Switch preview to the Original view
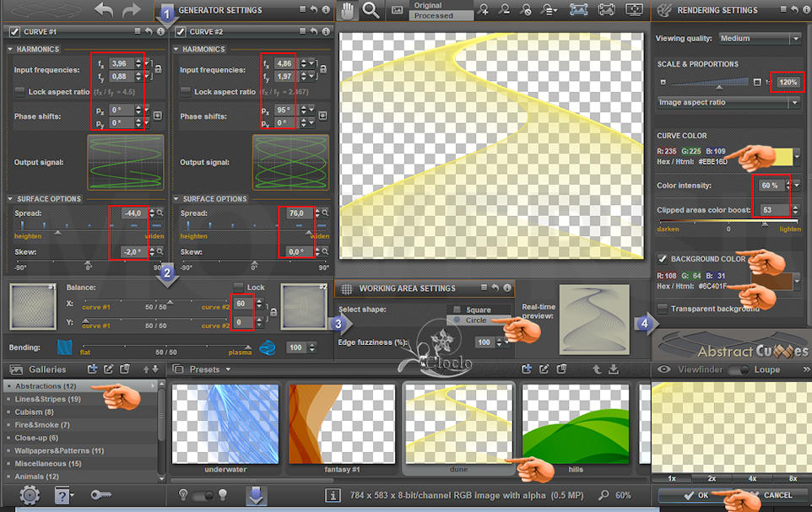 click(x=427, y=5)
